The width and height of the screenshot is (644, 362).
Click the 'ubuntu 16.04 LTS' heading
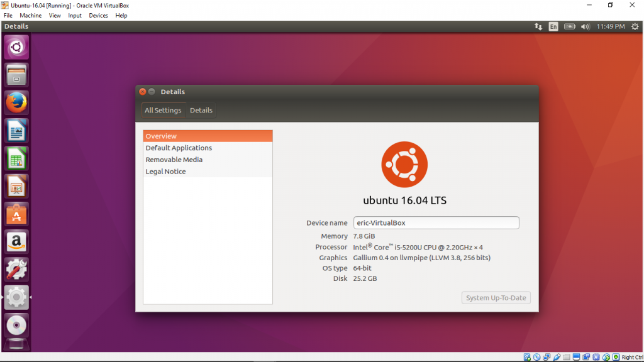point(404,200)
